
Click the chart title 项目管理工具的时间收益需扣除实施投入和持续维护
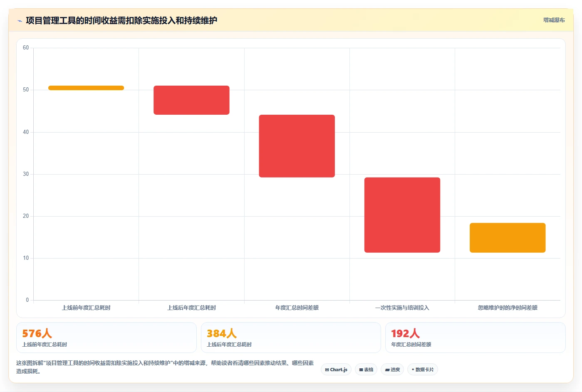click(121, 20)
